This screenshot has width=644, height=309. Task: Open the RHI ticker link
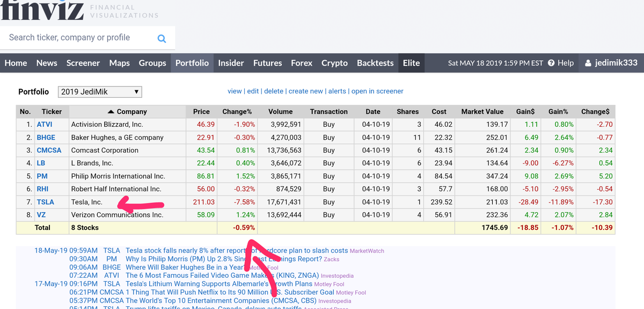(x=42, y=189)
